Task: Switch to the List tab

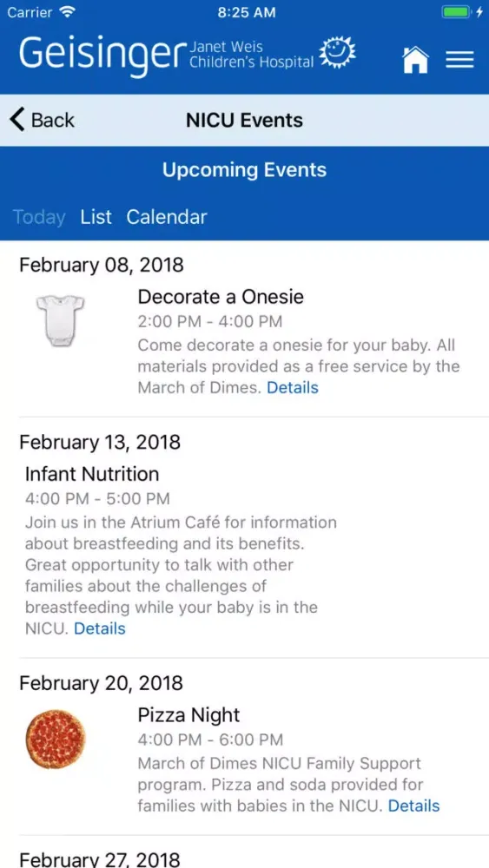Action: (x=96, y=217)
